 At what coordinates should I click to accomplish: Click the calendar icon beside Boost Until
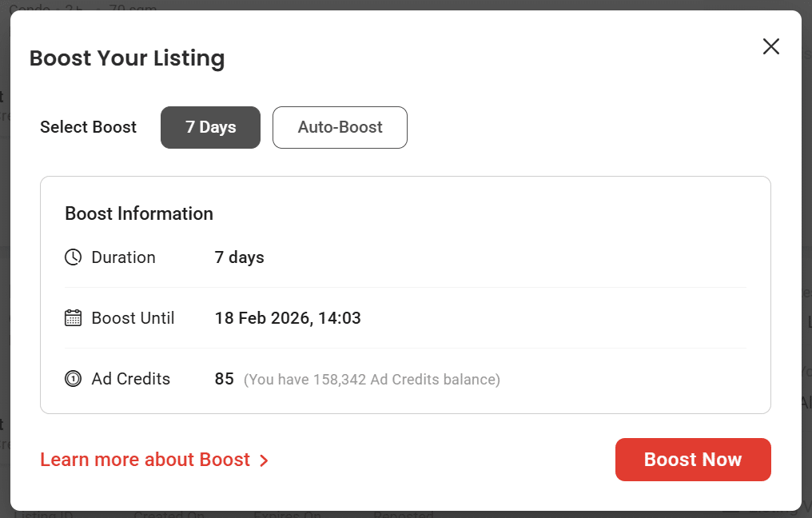[x=73, y=318]
